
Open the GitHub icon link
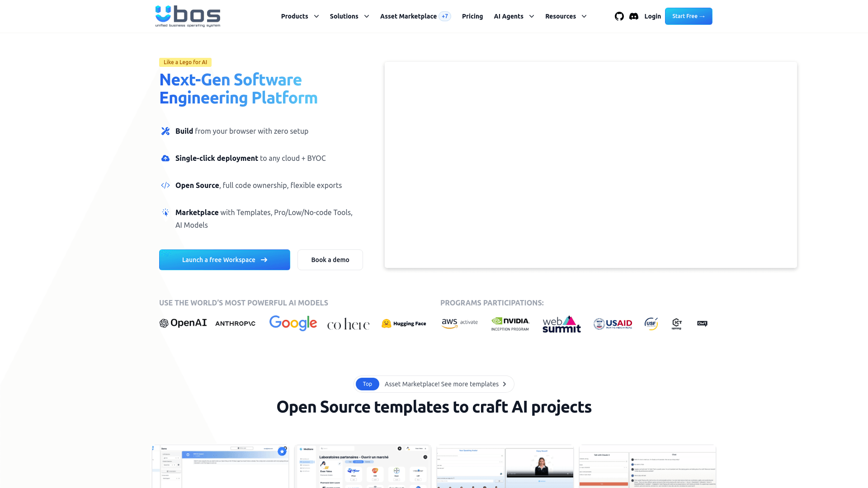(619, 16)
